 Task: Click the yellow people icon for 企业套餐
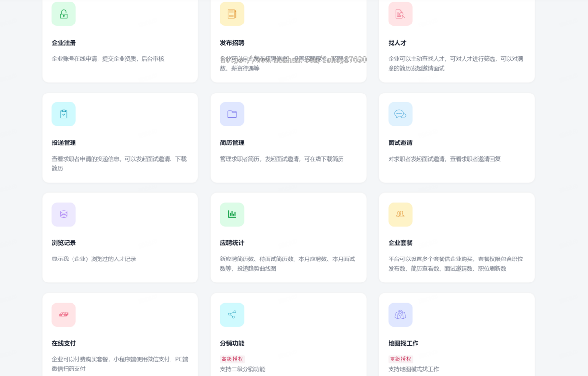pos(400,214)
